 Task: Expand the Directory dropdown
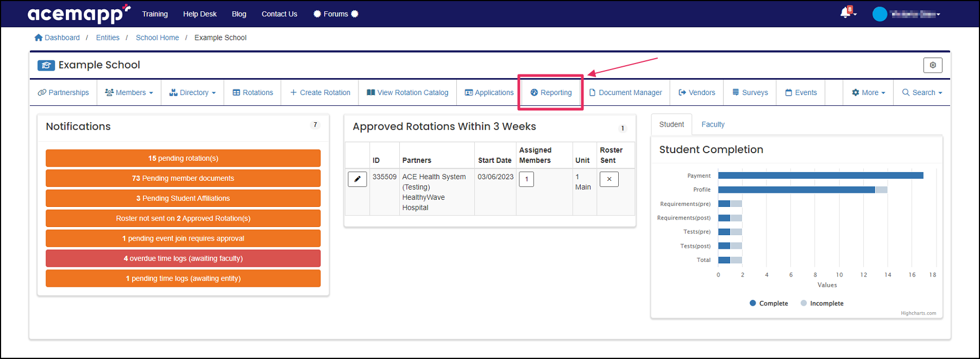(x=192, y=92)
